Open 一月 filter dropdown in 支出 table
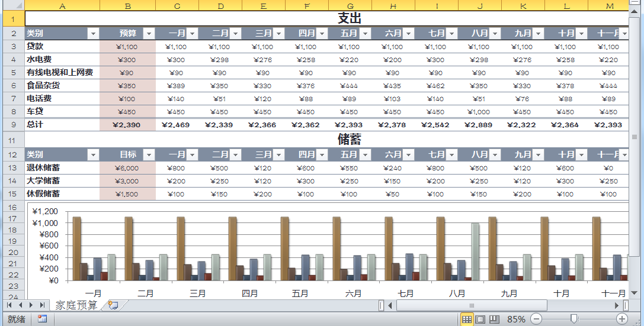 point(192,33)
